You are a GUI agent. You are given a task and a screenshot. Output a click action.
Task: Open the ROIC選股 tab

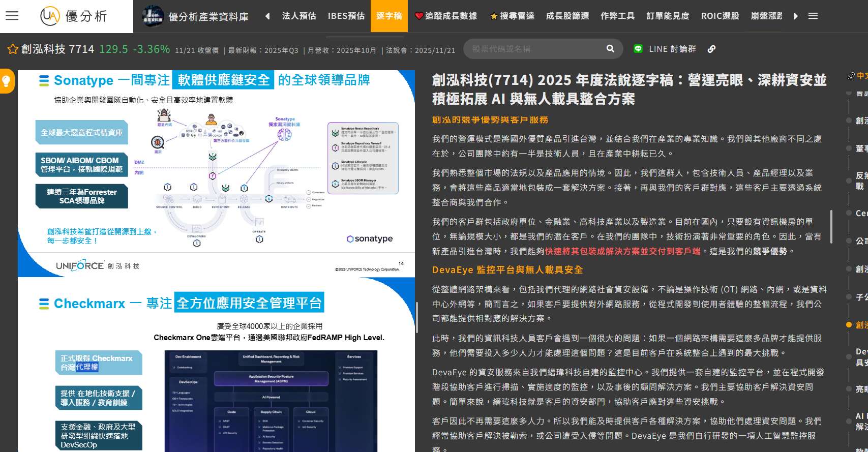(x=720, y=16)
